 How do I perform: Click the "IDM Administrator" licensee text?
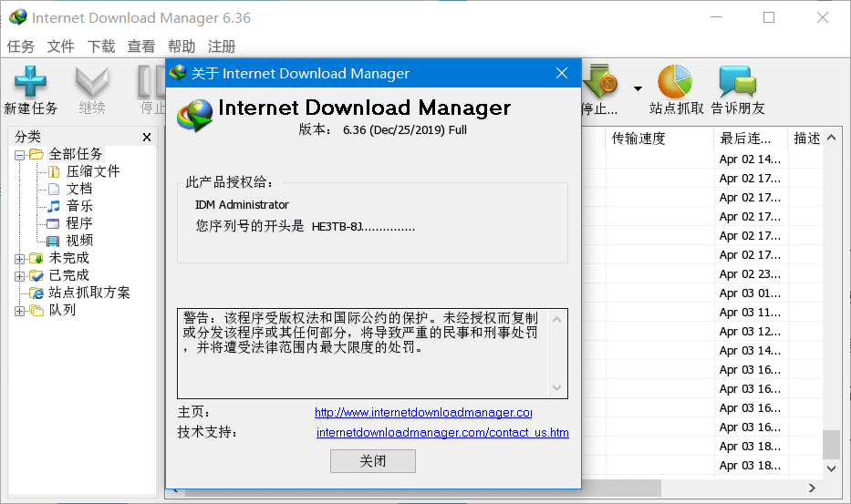242,204
